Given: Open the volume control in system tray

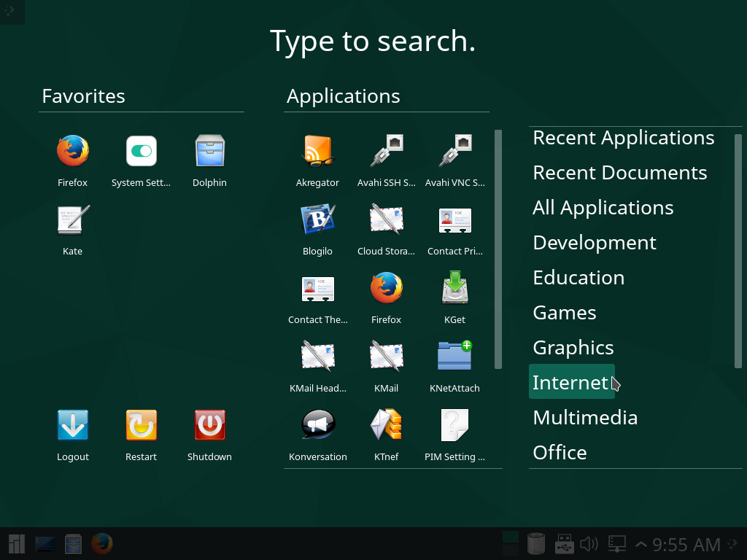Looking at the screenshot, I should (589, 543).
